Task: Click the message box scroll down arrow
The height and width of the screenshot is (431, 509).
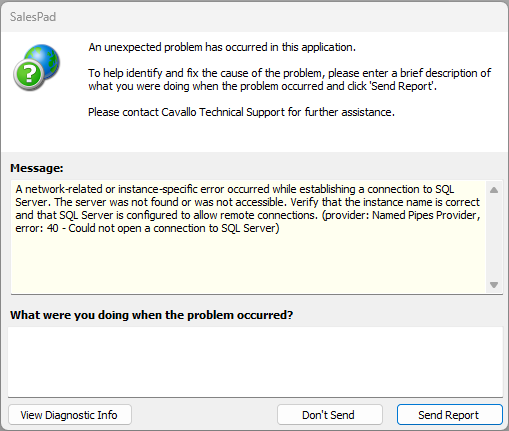Action: click(x=494, y=285)
